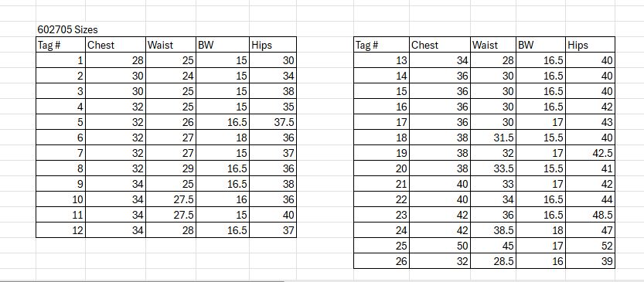644x282 pixels.
Task: Click the left table's Chest header cell
Action: (x=115, y=45)
